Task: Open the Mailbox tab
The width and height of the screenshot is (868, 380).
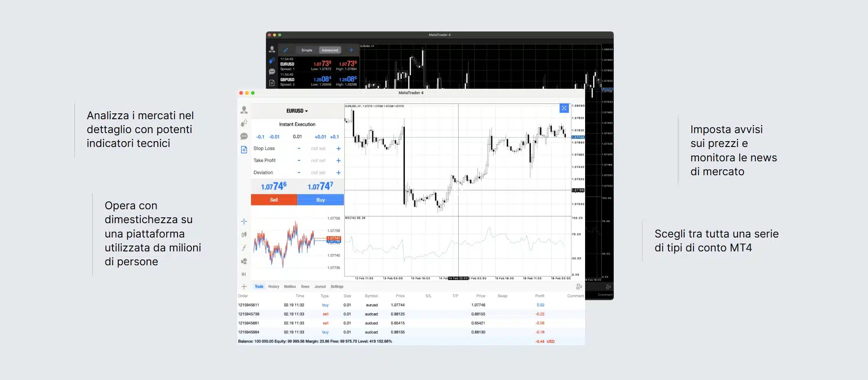Action: point(290,287)
